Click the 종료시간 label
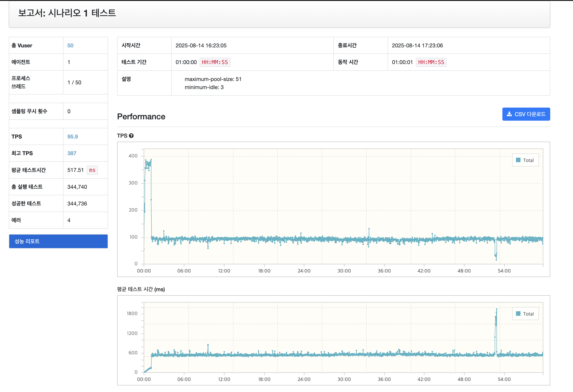This screenshot has width=573, height=392. tap(347, 45)
